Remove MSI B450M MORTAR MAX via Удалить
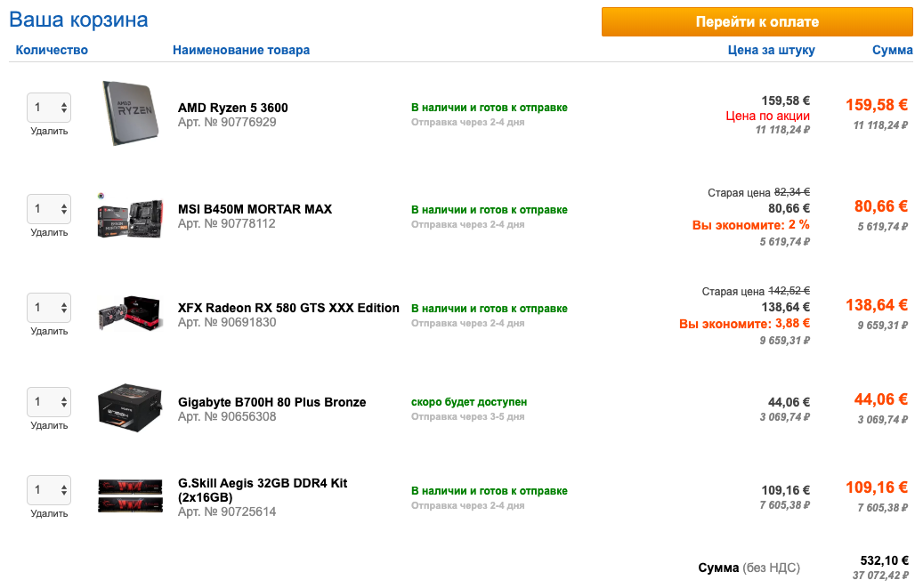Image resolution: width=923 pixels, height=588 pixels. coord(49,232)
